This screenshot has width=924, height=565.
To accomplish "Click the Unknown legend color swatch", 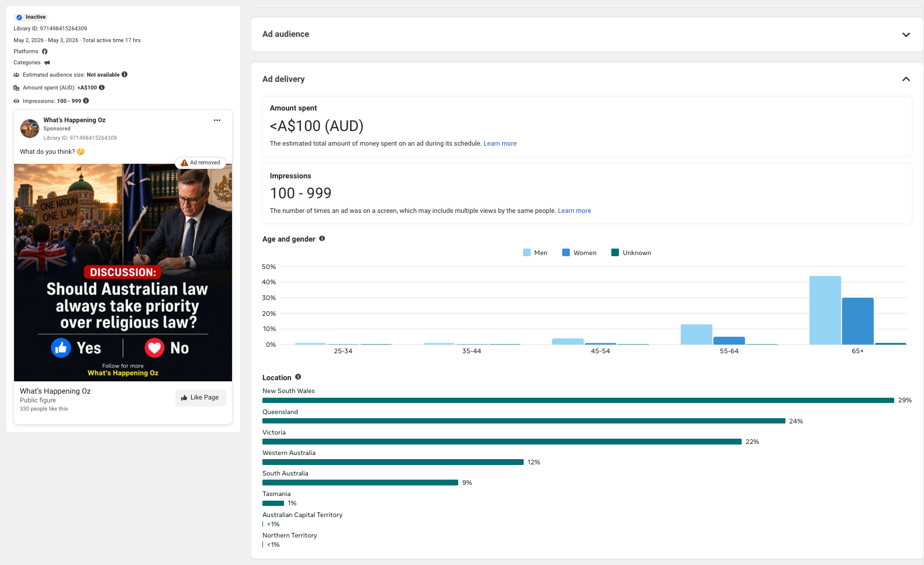I will pos(615,253).
